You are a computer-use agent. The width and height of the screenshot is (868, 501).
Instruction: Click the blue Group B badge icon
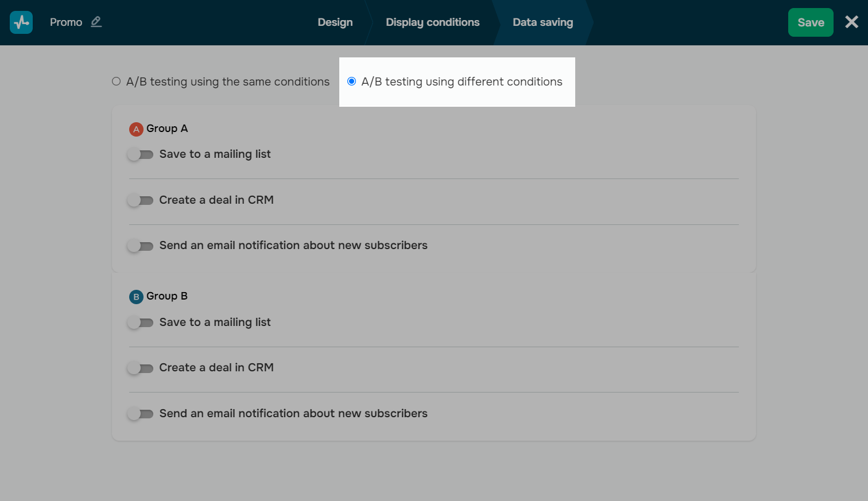point(136,297)
